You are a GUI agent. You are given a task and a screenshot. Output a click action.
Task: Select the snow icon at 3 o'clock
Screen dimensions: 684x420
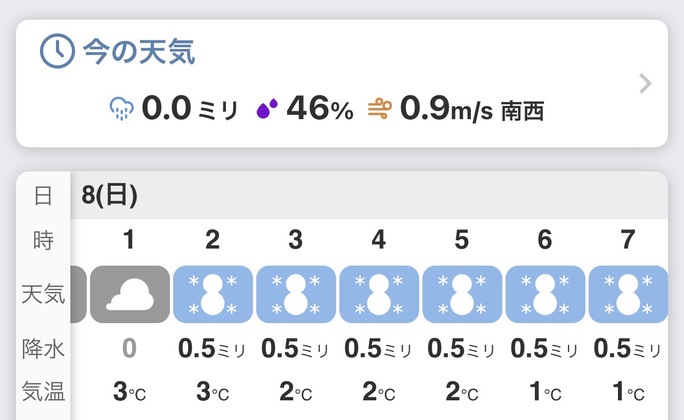[295, 294]
